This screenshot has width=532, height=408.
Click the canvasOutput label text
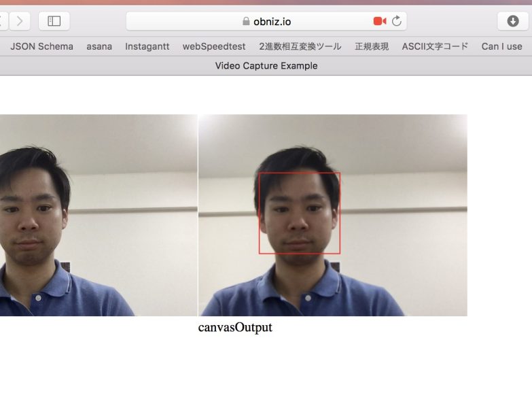(235, 328)
